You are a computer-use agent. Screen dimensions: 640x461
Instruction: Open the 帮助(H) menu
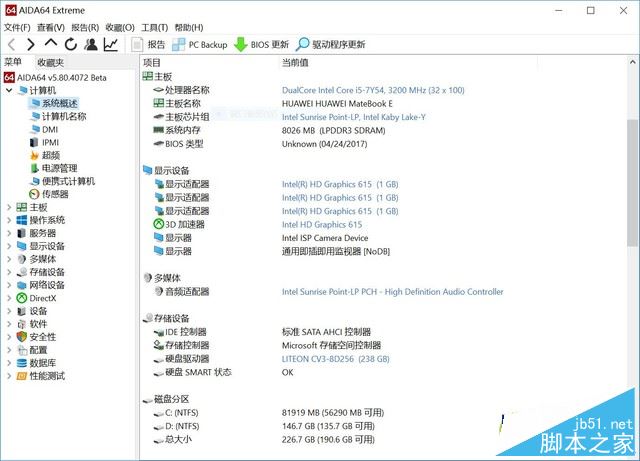tap(189, 27)
